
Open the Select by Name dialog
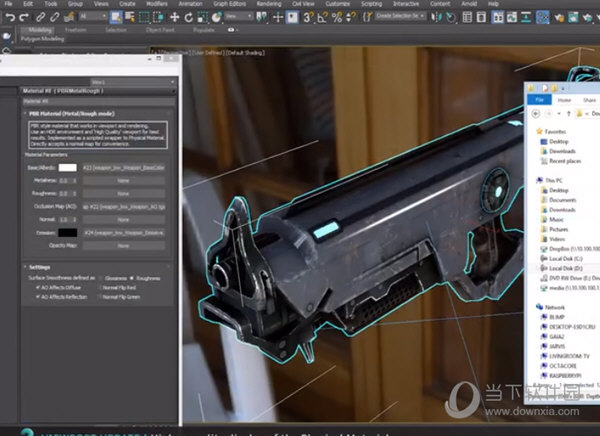(x=130, y=17)
